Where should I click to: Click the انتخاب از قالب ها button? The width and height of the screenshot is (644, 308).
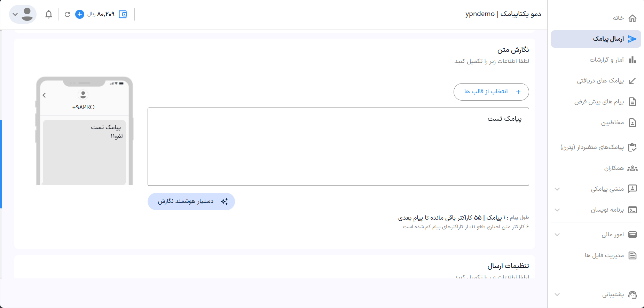tap(491, 92)
